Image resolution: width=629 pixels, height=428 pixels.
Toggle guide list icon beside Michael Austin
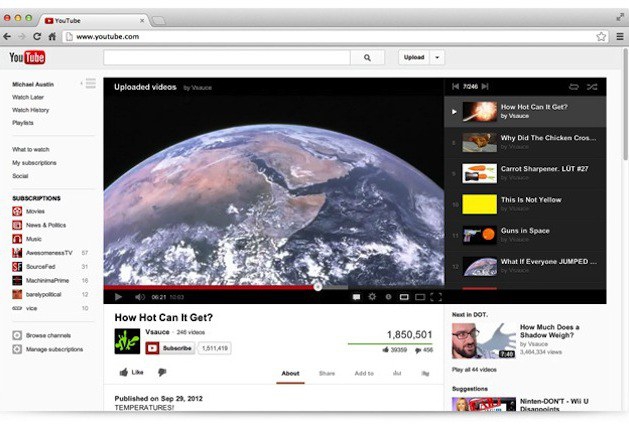coord(91,83)
